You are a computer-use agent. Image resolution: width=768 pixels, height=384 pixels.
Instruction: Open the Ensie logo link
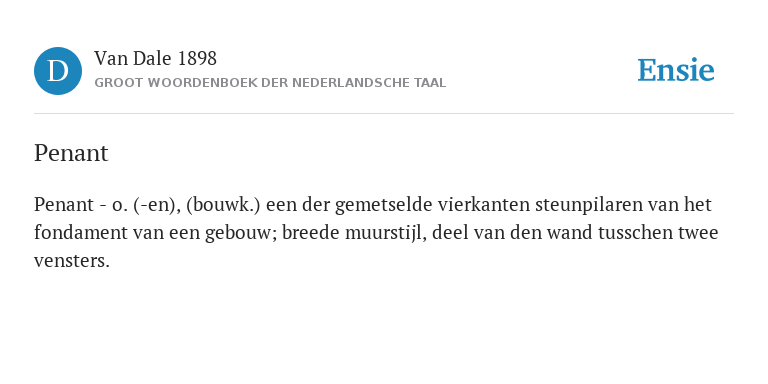point(675,71)
